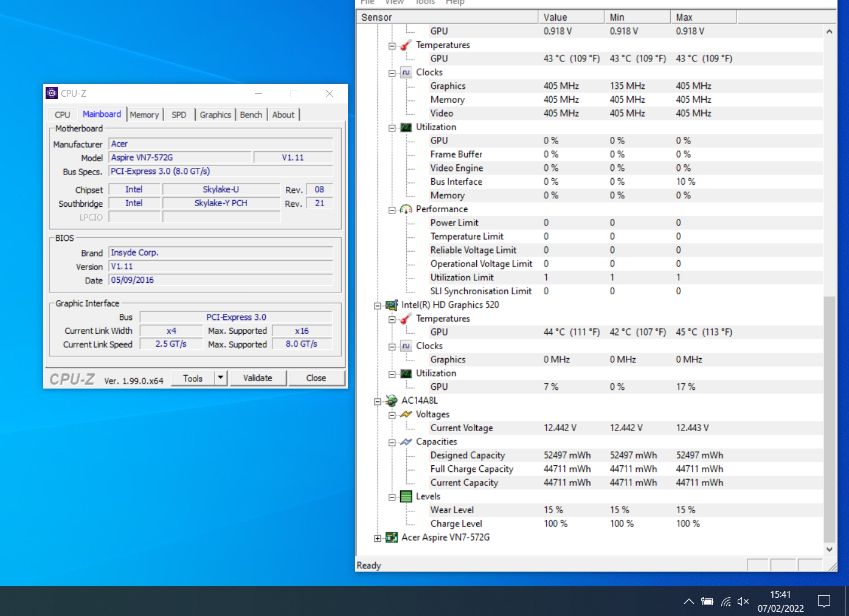849x616 pixels.
Task: Collapse the Performance node
Action: pyautogui.click(x=392, y=210)
